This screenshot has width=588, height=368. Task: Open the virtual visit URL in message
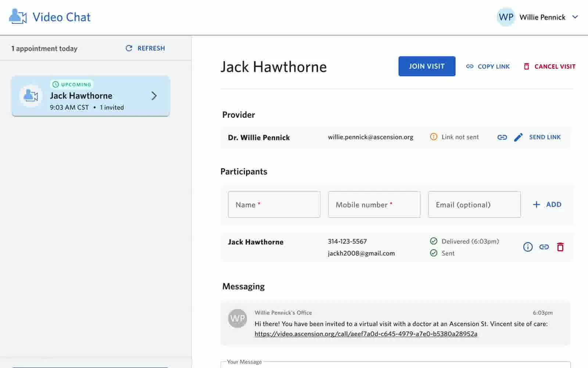click(x=366, y=334)
